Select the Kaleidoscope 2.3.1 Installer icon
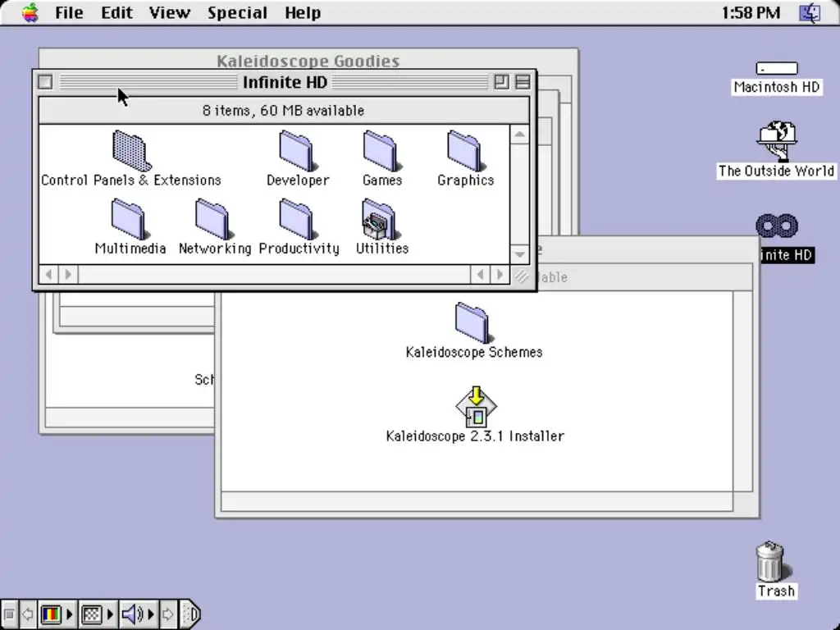Image resolution: width=840 pixels, height=630 pixels. (476, 406)
